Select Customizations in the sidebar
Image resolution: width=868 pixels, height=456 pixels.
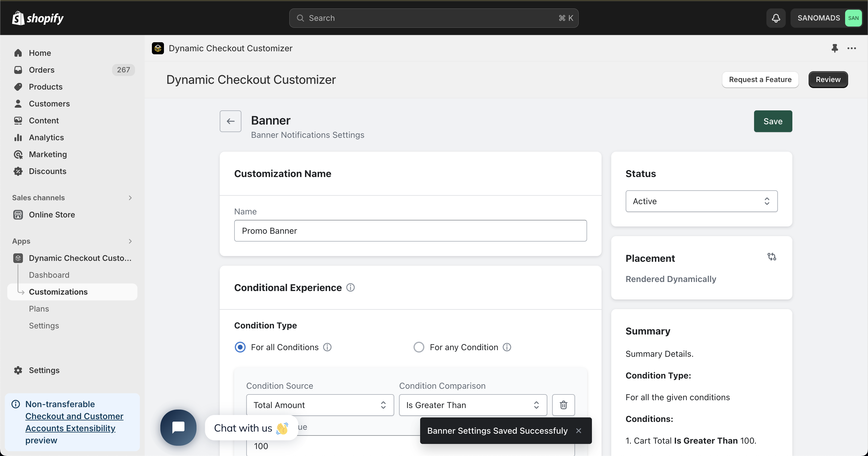pos(72,292)
